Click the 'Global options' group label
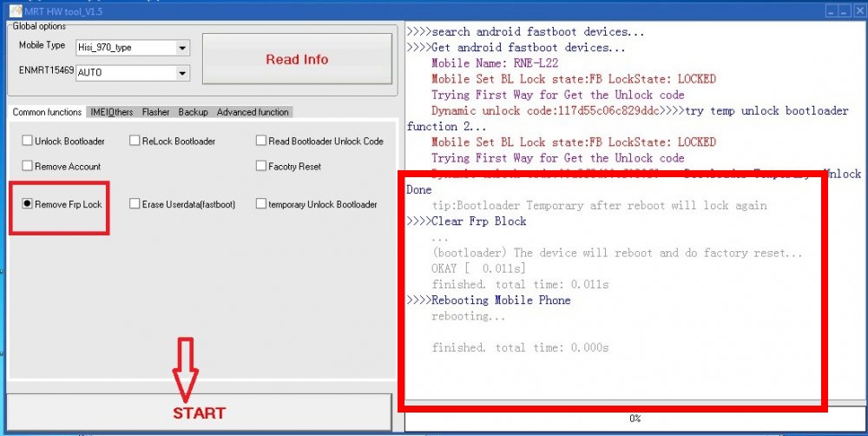Image resolution: width=868 pixels, height=436 pixels. click(39, 26)
